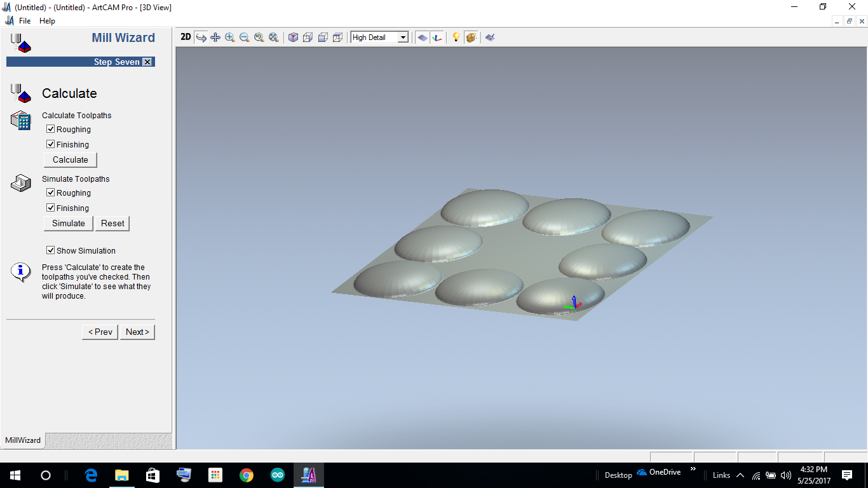Uncheck Finishing under Calculate Toolpaths

click(51, 144)
